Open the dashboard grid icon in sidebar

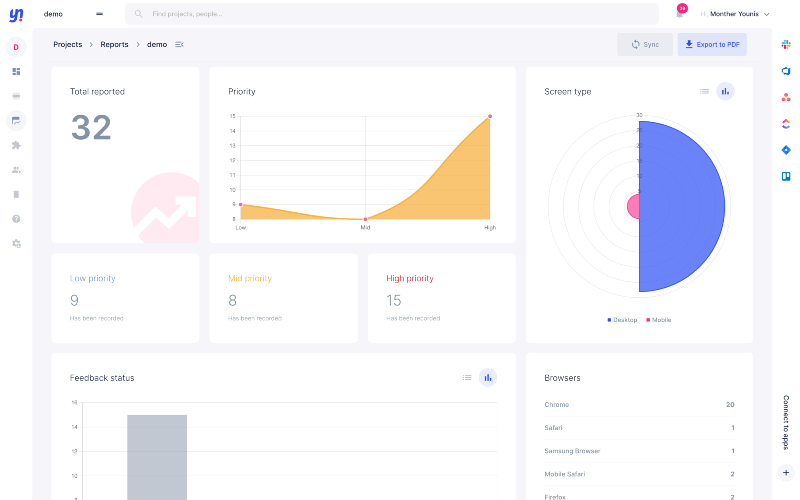[x=16, y=71]
